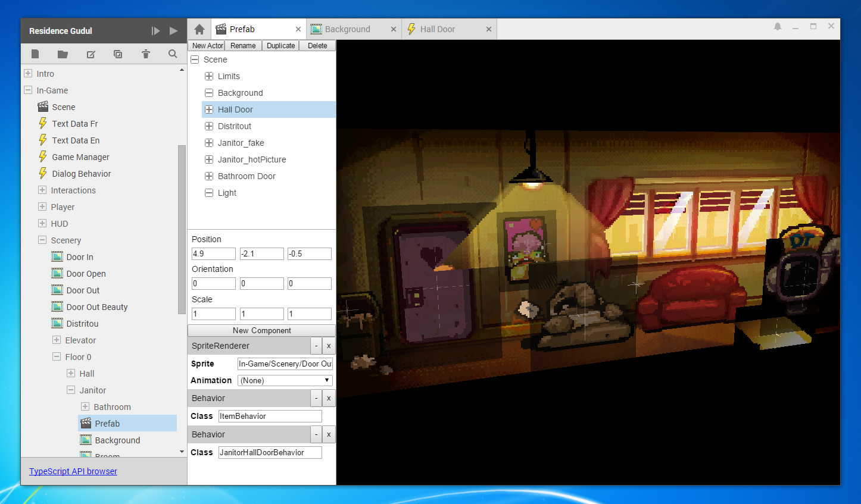Viewport: 861px width, 504px height.
Task: Click the duplicate asset icon
Action: [x=118, y=54]
